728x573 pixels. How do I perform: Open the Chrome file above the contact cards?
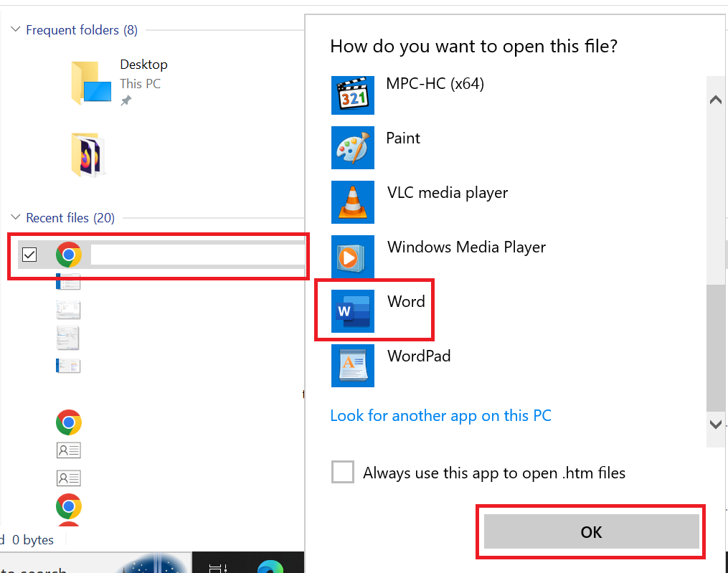[x=69, y=422]
